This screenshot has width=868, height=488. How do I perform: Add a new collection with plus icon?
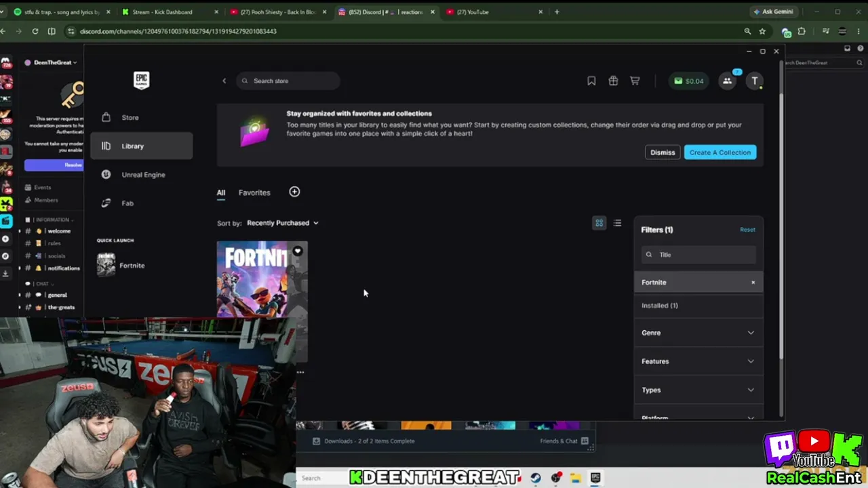pyautogui.click(x=294, y=192)
